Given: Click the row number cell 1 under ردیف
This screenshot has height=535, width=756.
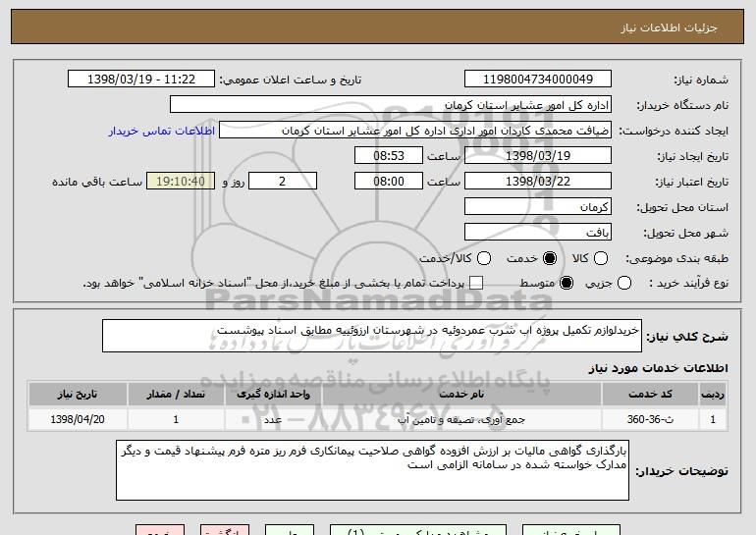Looking at the screenshot, I should click(713, 419).
